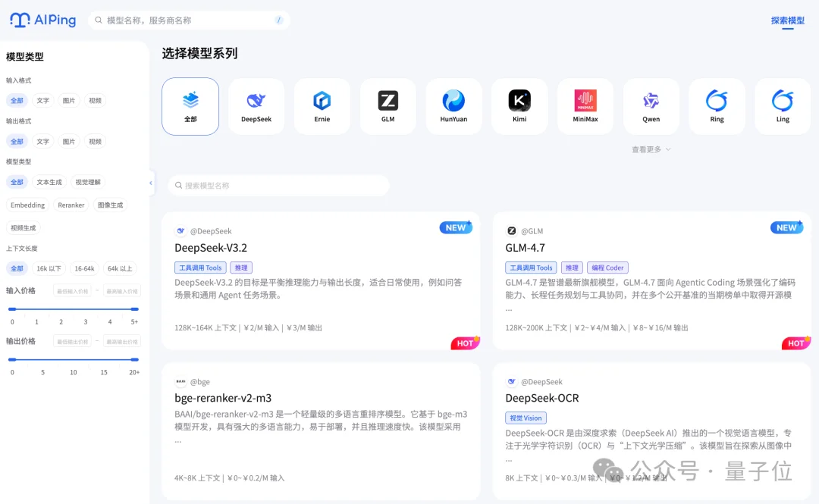Select the Ernie model series icon
Screen dimensions: 819x504
pyautogui.click(x=322, y=105)
